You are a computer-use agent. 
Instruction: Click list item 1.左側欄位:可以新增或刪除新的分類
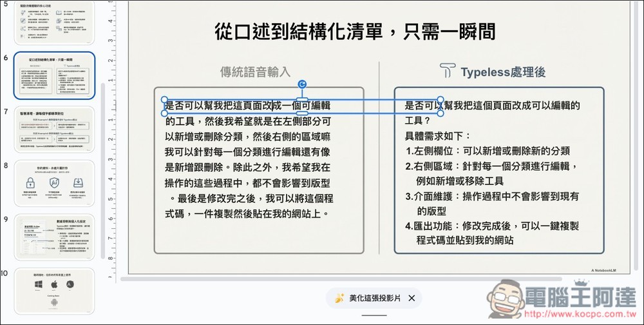point(488,151)
